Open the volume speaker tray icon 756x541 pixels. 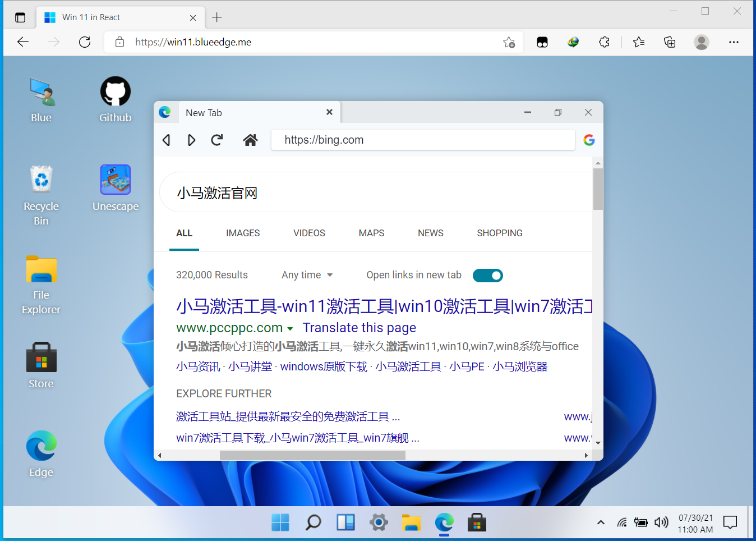[661, 522]
